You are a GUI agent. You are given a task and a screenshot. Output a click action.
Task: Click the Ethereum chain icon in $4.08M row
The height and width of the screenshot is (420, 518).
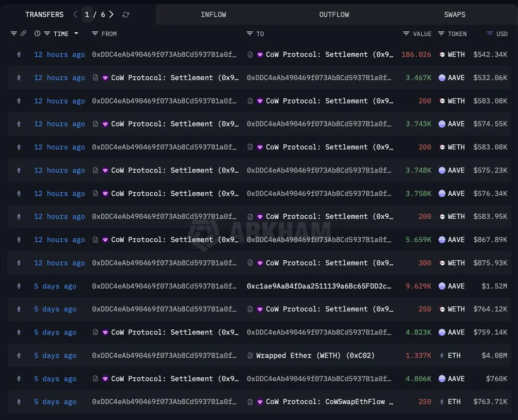pyautogui.click(x=19, y=356)
